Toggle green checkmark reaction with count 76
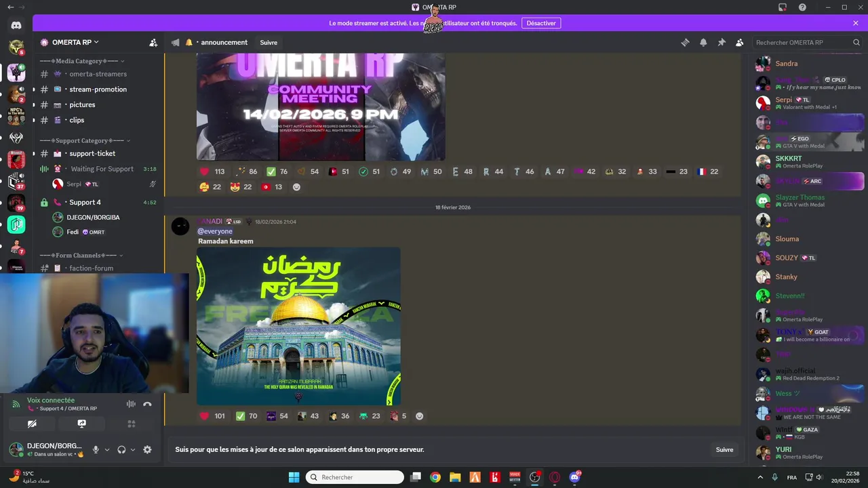The image size is (868, 488). pos(277,171)
